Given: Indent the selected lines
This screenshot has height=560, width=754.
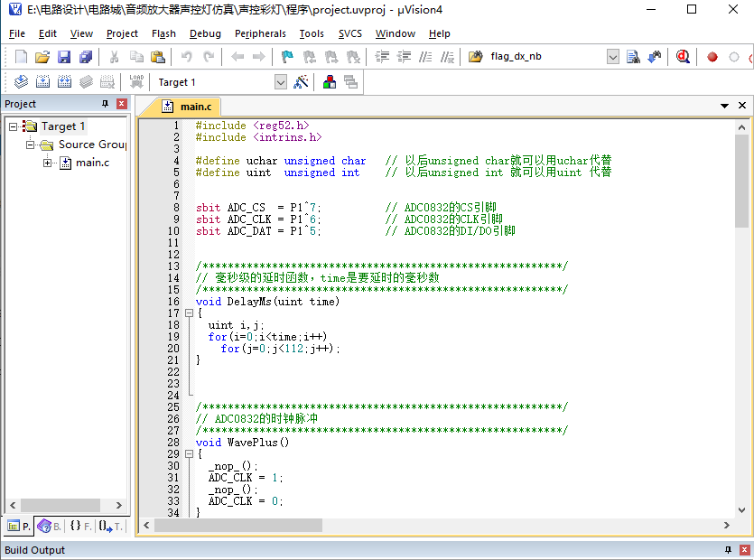Looking at the screenshot, I should pyautogui.click(x=382, y=57).
